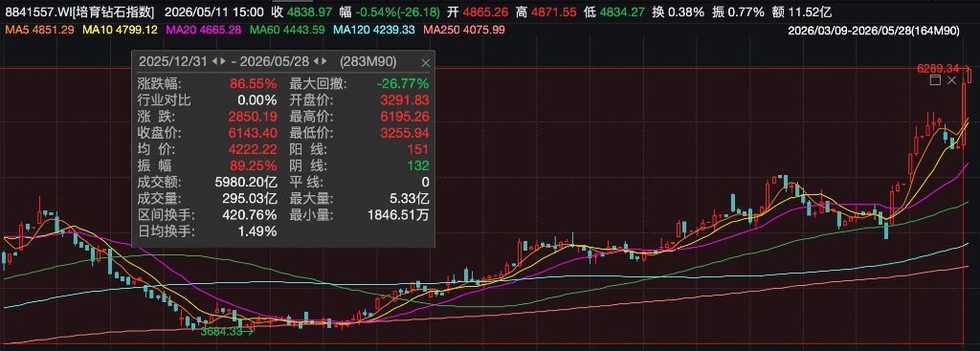Click the MA250 4075.99 indicator label
The width and height of the screenshot is (980, 351).
(x=464, y=30)
